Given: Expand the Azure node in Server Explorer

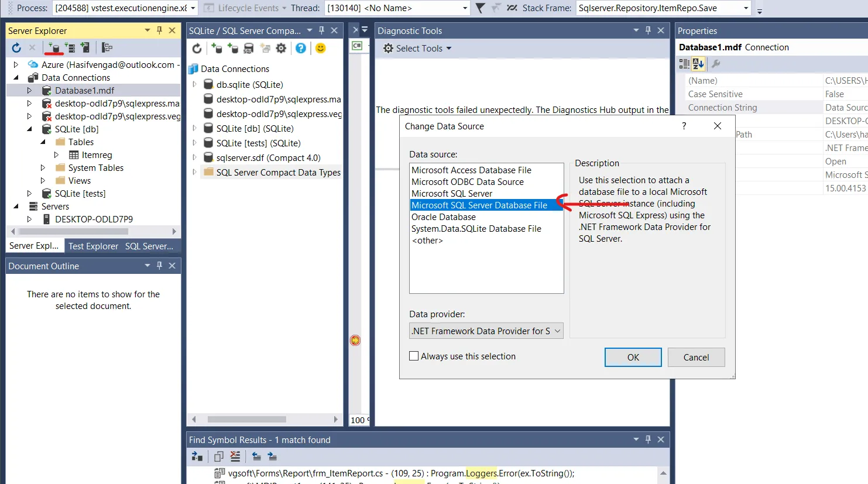Looking at the screenshot, I should pos(16,65).
